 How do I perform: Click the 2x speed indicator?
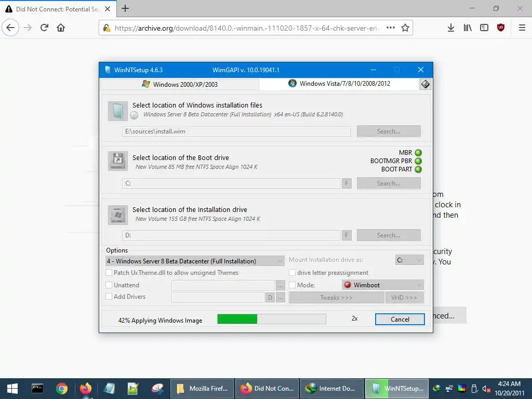[x=354, y=318]
